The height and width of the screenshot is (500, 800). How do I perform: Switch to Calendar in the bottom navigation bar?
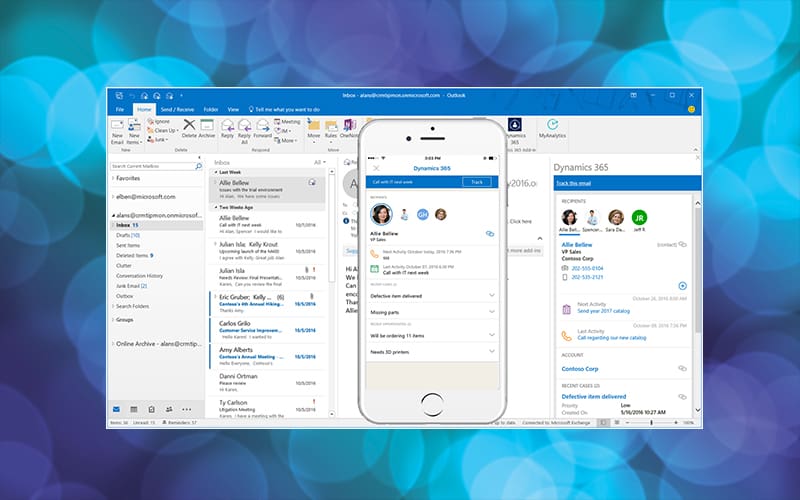click(x=134, y=409)
